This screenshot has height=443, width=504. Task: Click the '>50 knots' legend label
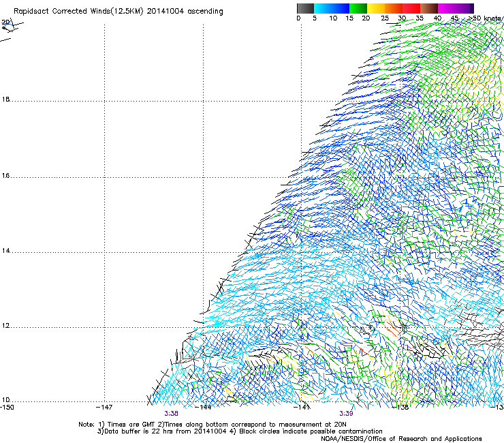[x=484, y=18]
